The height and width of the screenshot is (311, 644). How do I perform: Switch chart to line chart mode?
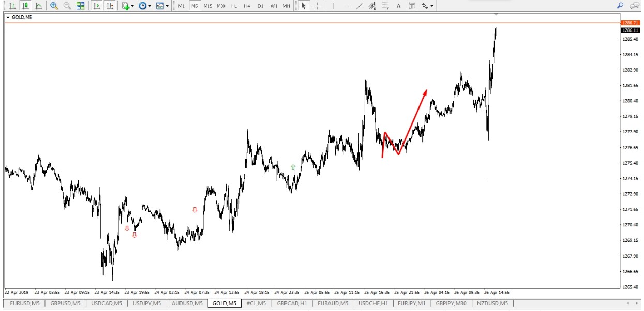pyautogui.click(x=38, y=6)
